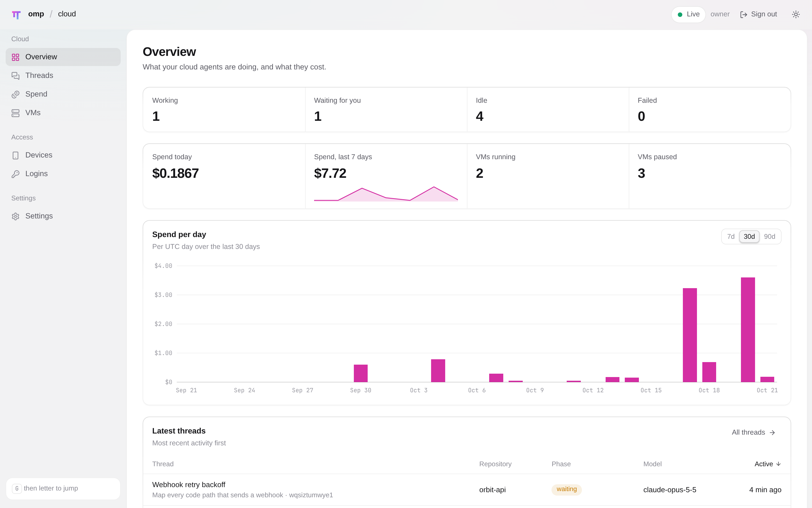Sort threads by the Active column
812x508 pixels.
768,464
